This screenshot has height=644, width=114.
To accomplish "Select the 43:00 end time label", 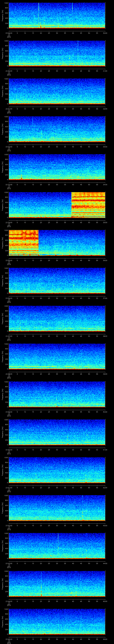I will click(x=105, y=525).
